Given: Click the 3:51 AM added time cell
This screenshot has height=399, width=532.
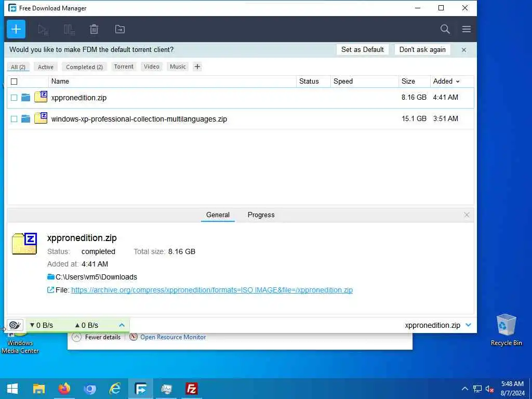Looking at the screenshot, I should point(445,119).
